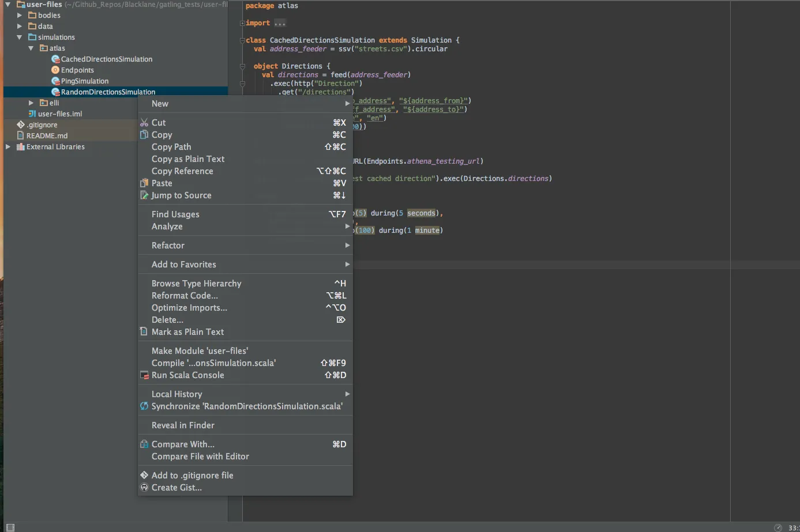800x532 pixels.
Task: Click the folder icon beside data
Action: pyautogui.click(x=32, y=27)
